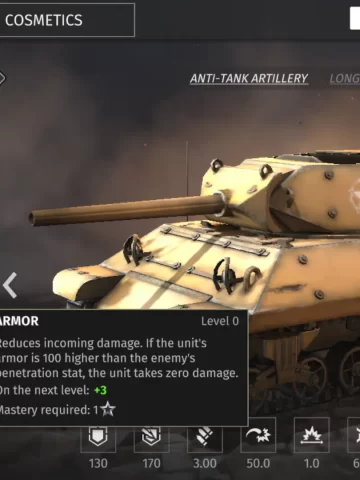Tap the 1.0 stat value

point(311,463)
